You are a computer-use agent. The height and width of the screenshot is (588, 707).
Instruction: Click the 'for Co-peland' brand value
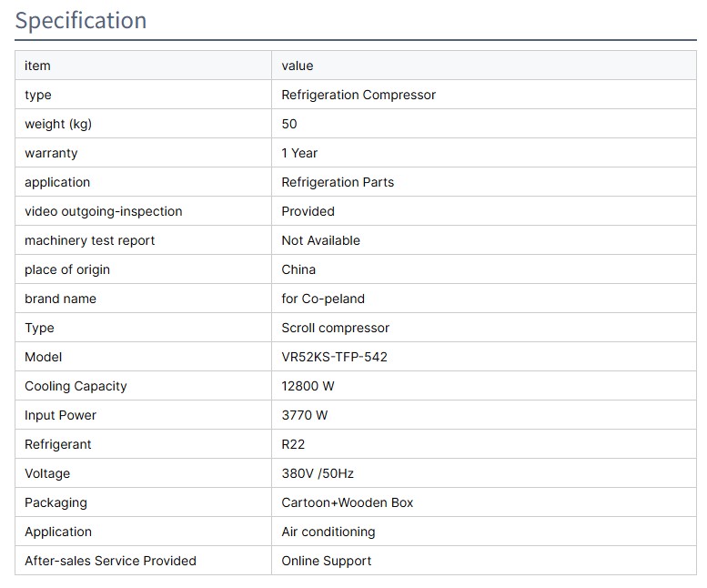323,299
